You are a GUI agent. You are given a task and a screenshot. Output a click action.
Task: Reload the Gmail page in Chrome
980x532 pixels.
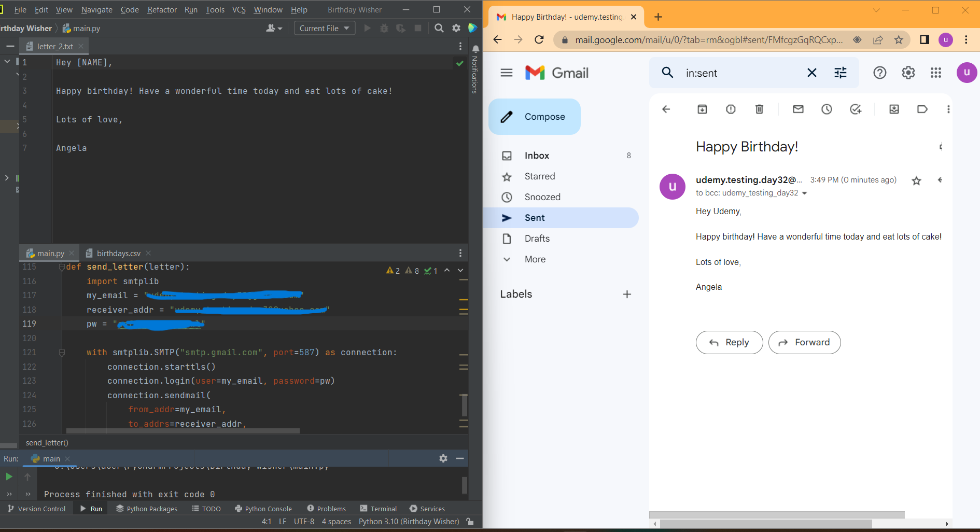coord(539,40)
